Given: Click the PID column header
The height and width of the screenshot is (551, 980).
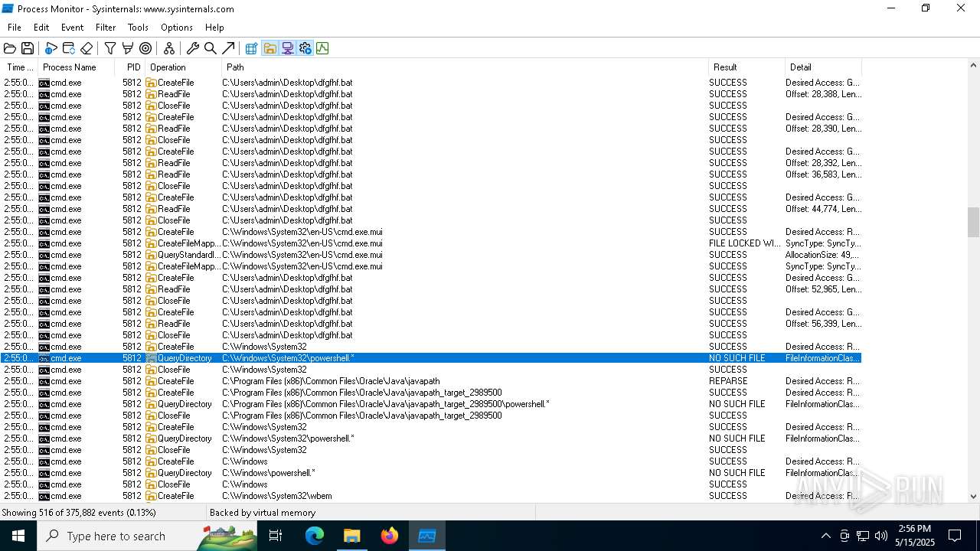Looking at the screenshot, I should click(130, 67).
